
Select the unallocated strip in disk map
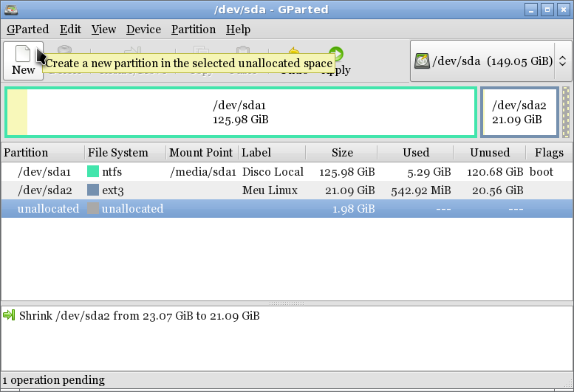566,112
